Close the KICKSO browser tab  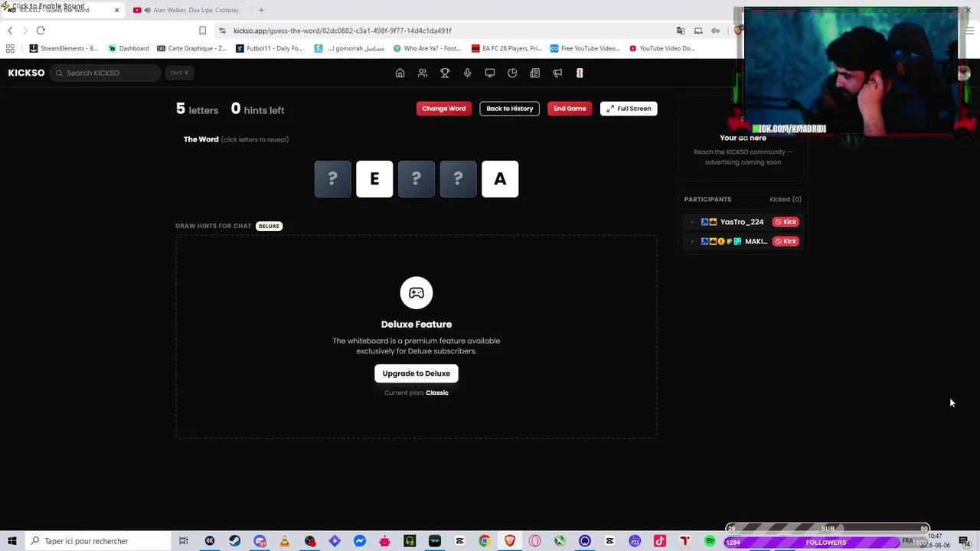[116, 10]
